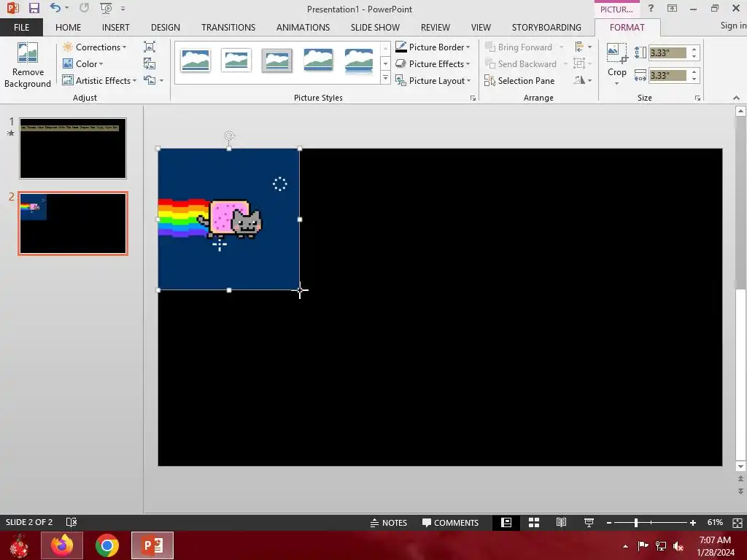Click the Start From Beginning icon
The width and height of the screenshot is (747, 560).
[x=106, y=8]
